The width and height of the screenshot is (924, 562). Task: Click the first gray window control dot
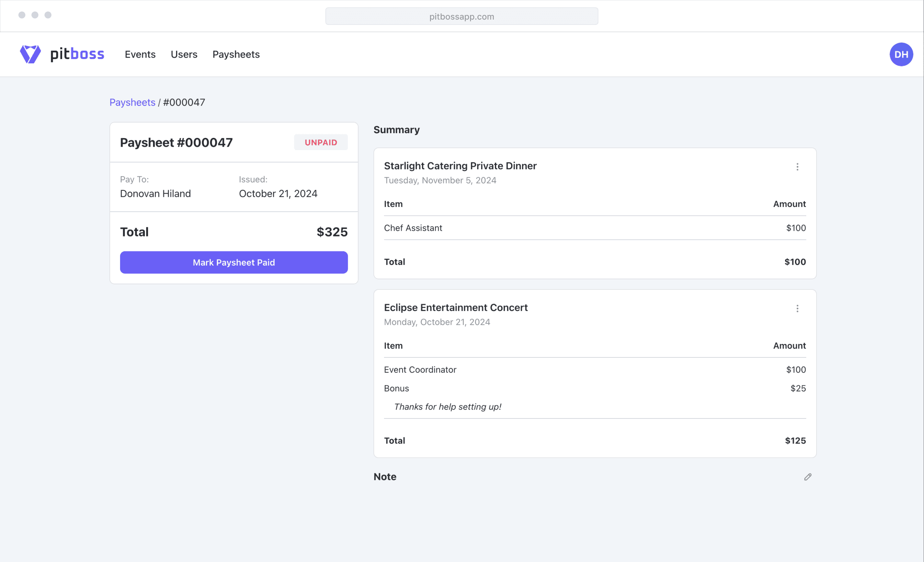tap(22, 15)
